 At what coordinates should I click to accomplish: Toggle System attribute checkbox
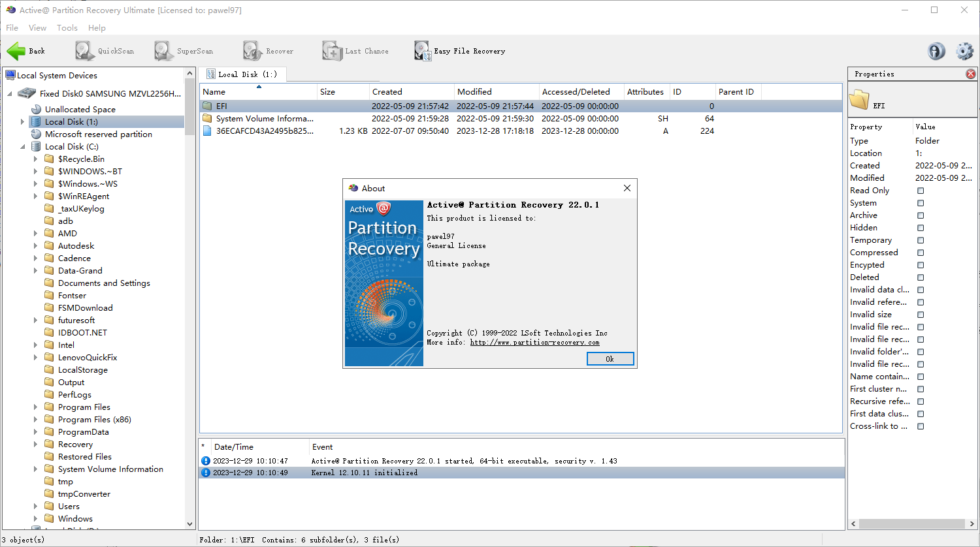[x=921, y=203]
